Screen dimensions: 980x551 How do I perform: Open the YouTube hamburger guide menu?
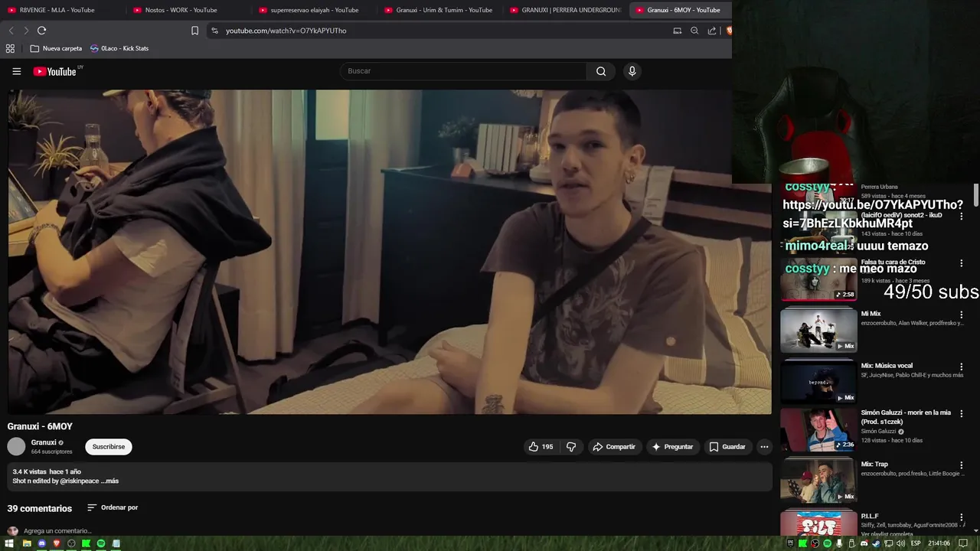coord(16,71)
